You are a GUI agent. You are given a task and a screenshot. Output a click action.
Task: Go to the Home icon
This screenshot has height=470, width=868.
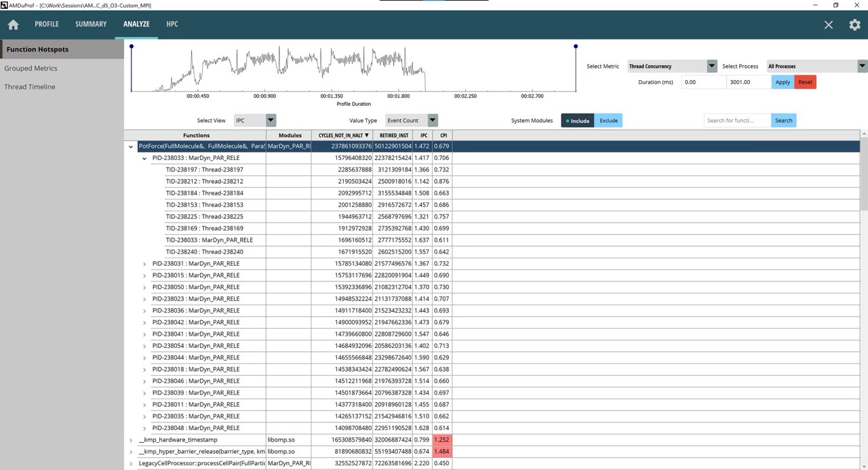pyautogui.click(x=13, y=24)
